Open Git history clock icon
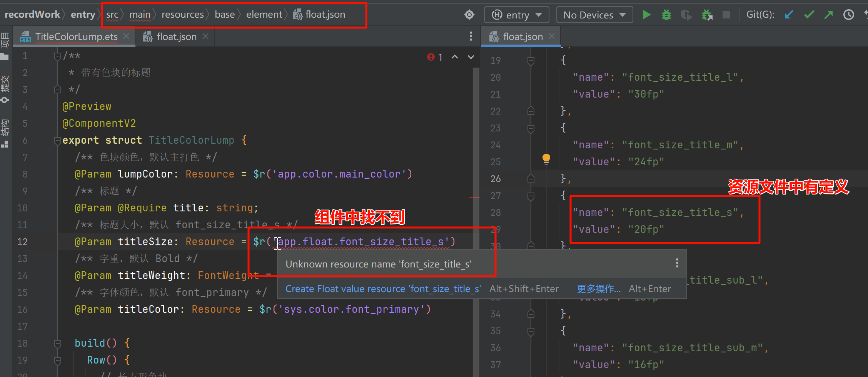868x377 pixels. [848, 15]
